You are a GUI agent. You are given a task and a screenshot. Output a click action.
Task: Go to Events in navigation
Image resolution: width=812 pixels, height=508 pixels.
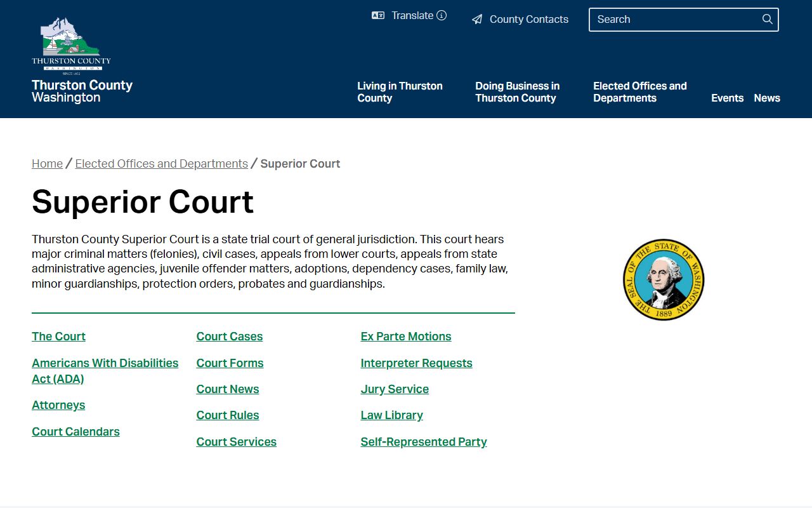pos(727,98)
